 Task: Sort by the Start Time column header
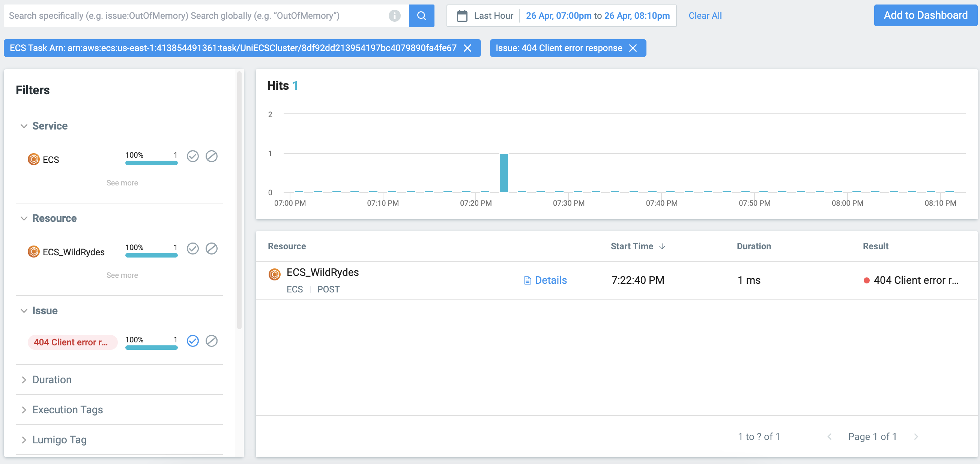[631, 246]
